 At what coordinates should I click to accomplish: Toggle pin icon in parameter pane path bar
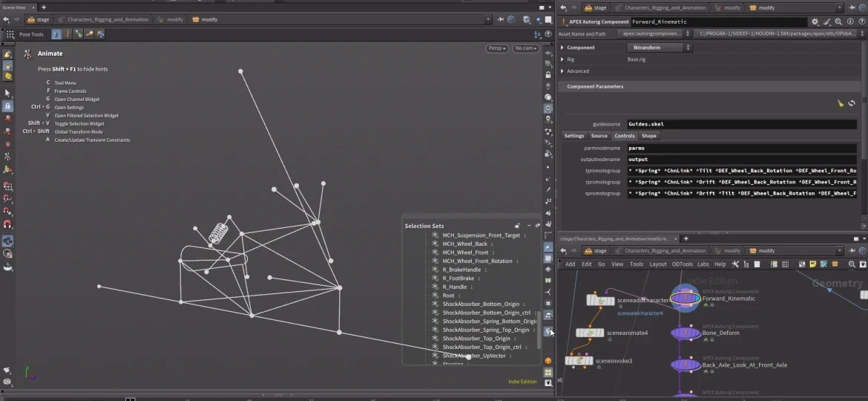pos(852,7)
